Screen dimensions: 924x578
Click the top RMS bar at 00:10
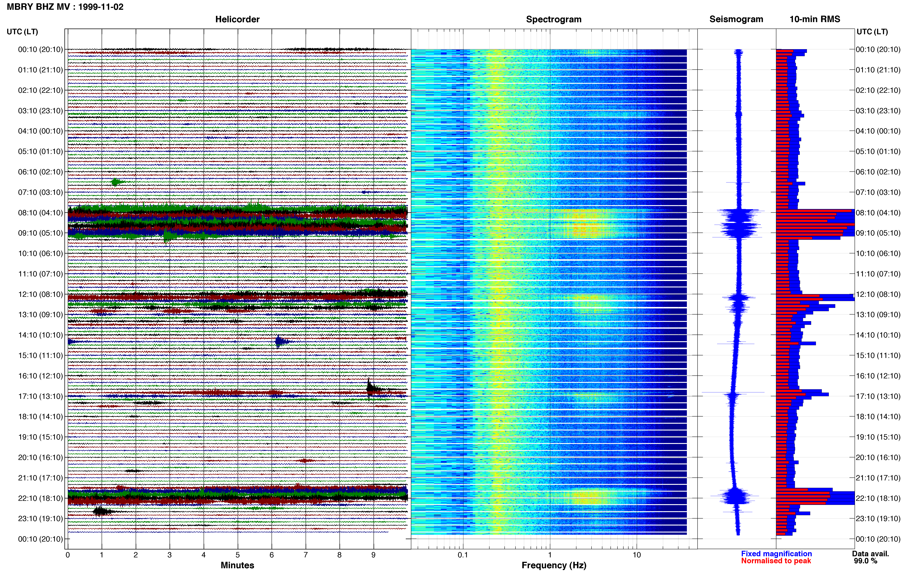click(x=791, y=51)
